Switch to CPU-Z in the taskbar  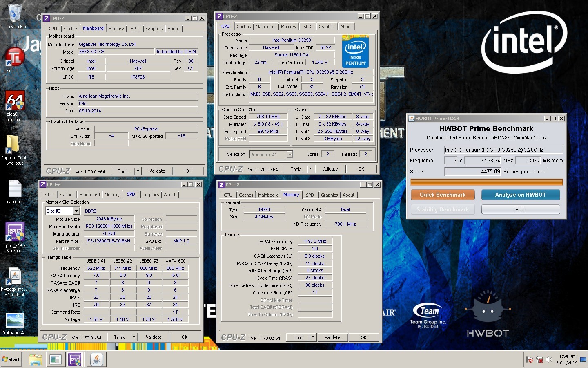[75, 359]
